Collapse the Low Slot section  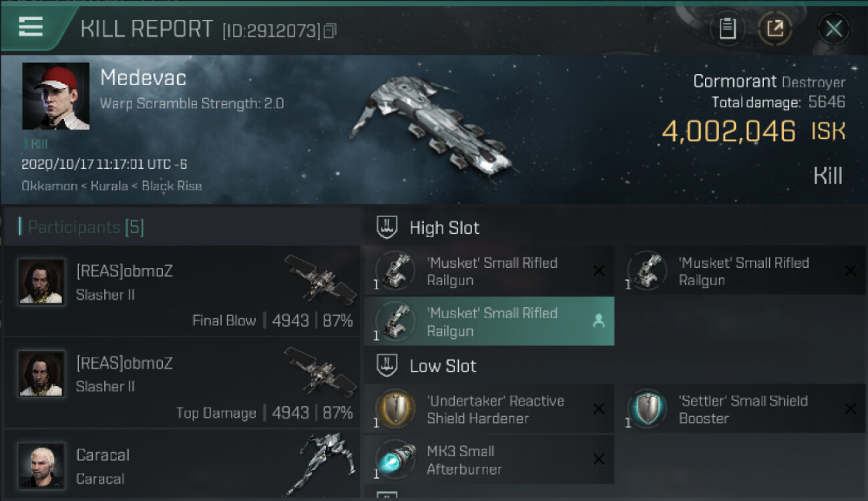(x=443, y=366)
